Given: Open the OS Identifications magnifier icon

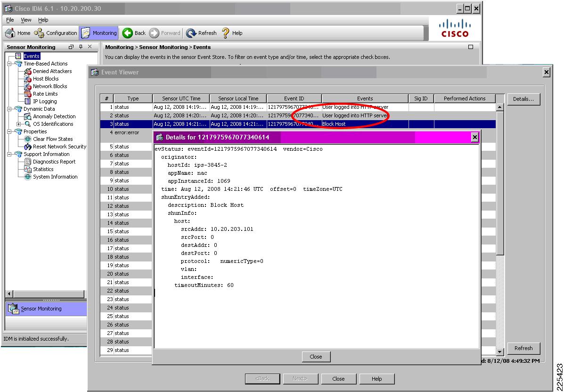Looking at the screenshot, I should pos(28,124).
